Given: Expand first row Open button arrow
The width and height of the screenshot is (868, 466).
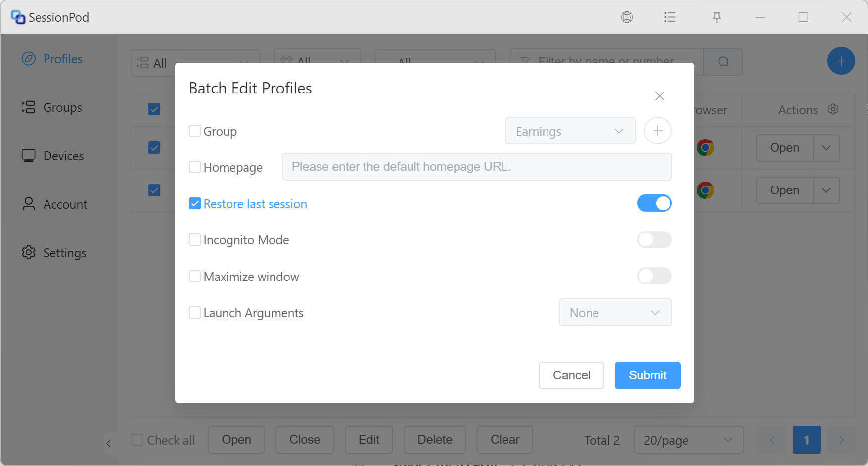Looking at the screenshot, I should click(826, 147).
